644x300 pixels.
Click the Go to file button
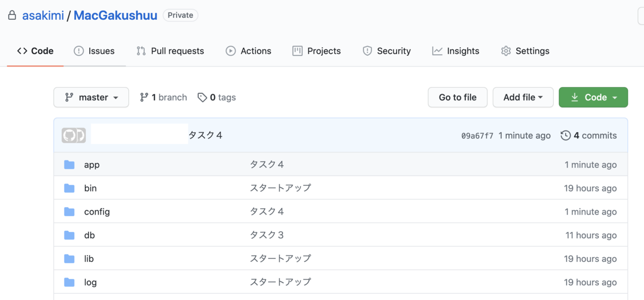(x=458, y=97)
